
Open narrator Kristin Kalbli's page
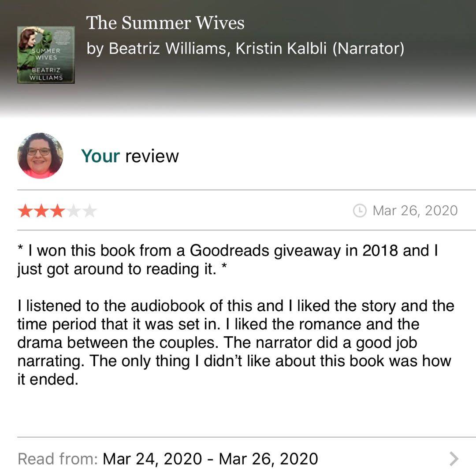coord(282,48)
